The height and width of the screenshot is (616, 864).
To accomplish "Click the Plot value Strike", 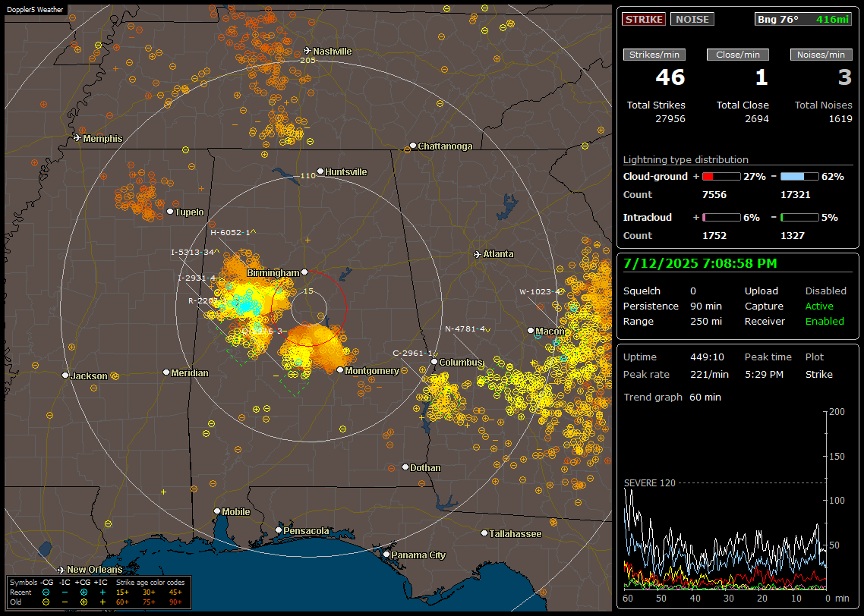I will coord(818,374).
